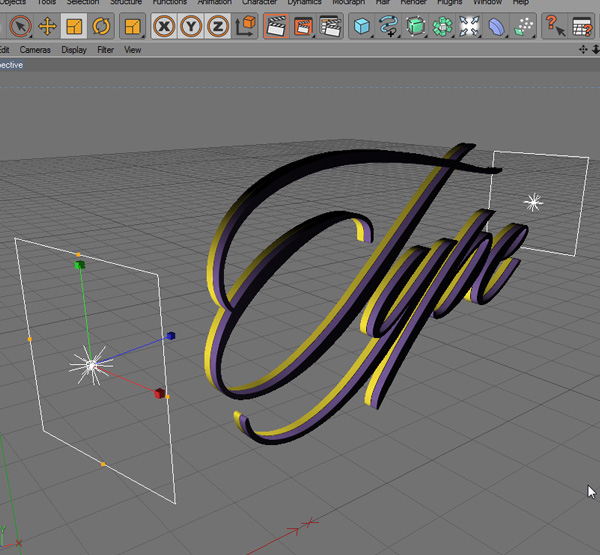Click the red X-axis handle on the light
The width and height of the screenshot is (600, 555).
pos(159,393)
